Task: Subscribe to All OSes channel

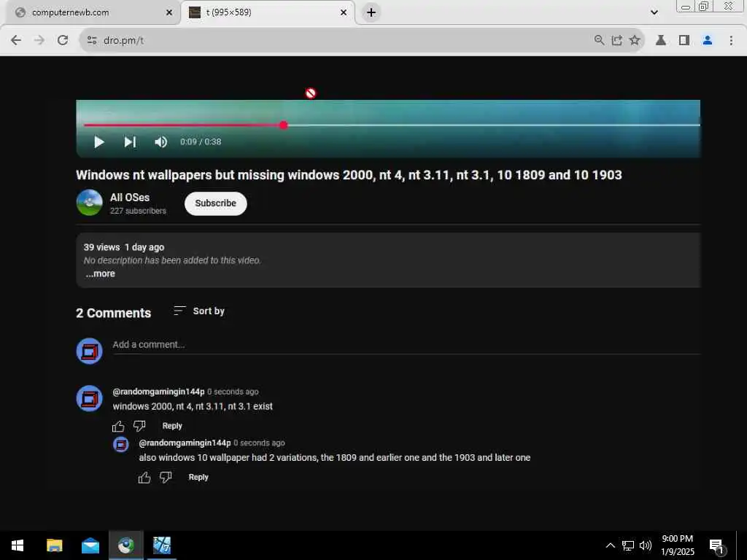Action: coord(215,203)
